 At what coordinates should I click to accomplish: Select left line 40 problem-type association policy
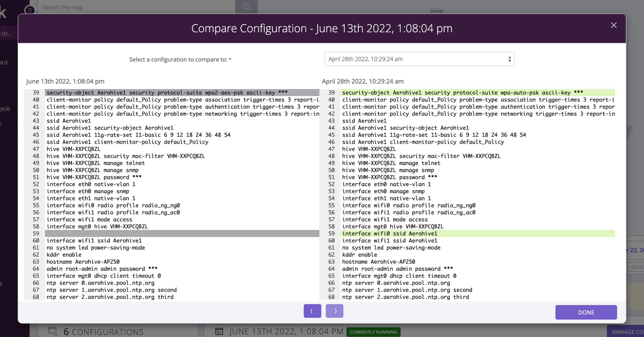(183, 100)
